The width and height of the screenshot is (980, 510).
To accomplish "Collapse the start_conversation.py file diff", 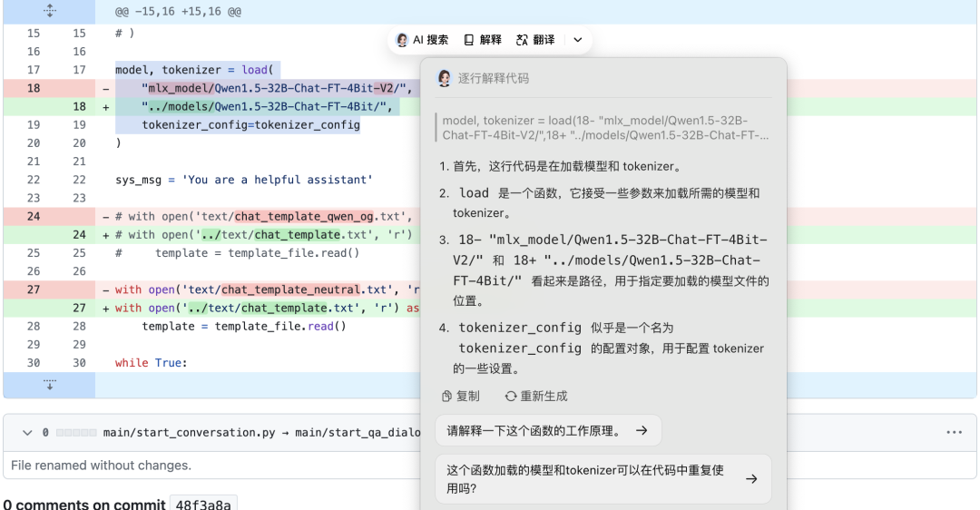I will [x=27, y=433].
